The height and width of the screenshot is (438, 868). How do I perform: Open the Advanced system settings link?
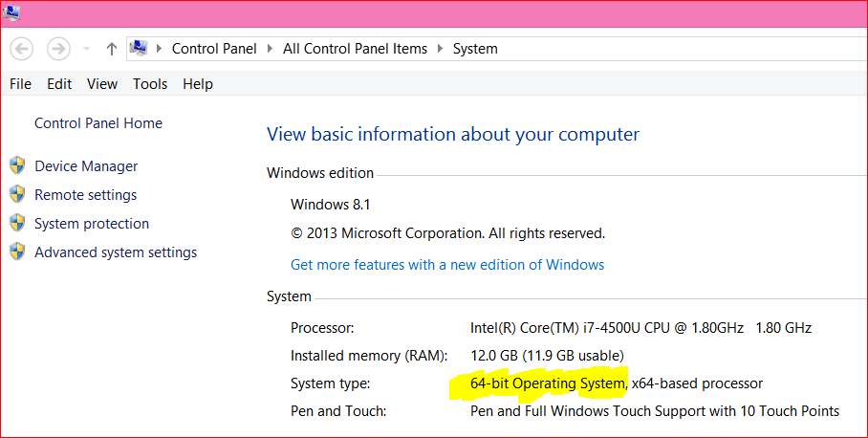click(116, 252)
